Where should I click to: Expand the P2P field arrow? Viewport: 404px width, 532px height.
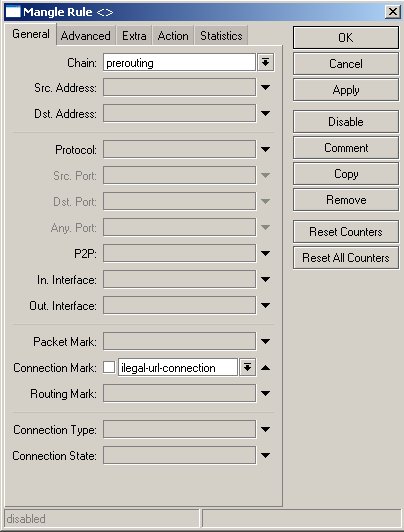pos(266,253)
